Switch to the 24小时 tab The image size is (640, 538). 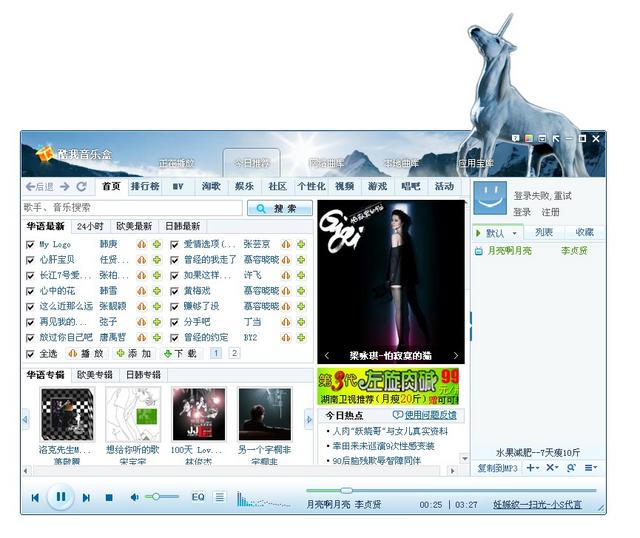(x=91, y=226)
